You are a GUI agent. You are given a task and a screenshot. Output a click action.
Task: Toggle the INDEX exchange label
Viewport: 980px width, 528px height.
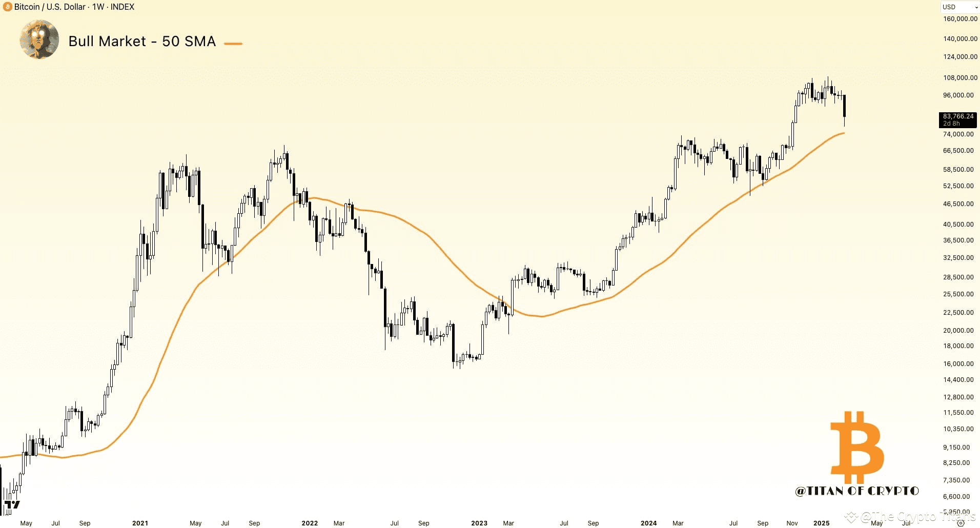pyautogui.click(x=121, y=7)
